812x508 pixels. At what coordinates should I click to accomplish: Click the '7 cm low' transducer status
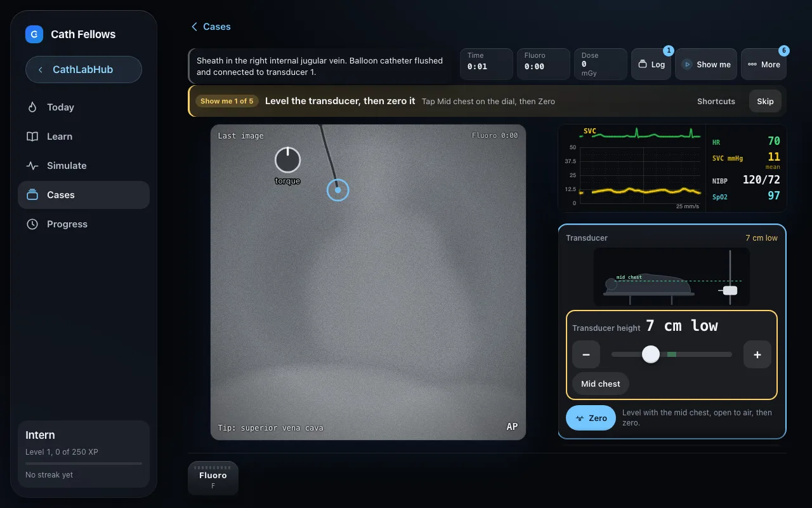tap(761, 238)
